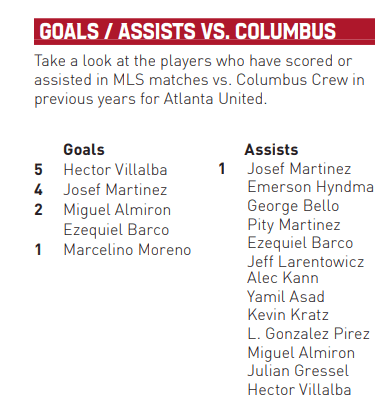This screenshot has height=413, width=375.
Task: Select Pity Martinez in the assists list
Action: click(294, 225)
